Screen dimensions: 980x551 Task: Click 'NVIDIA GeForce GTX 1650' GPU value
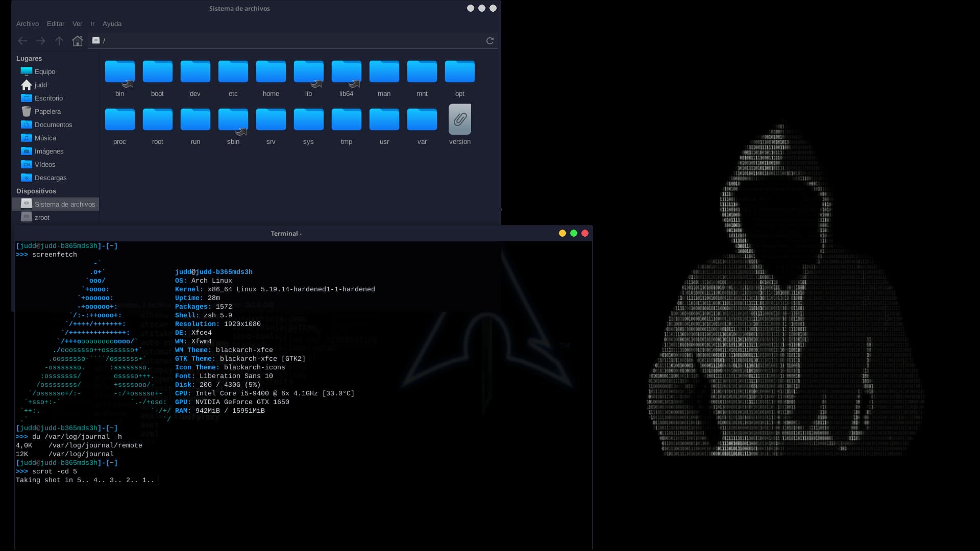242,402
